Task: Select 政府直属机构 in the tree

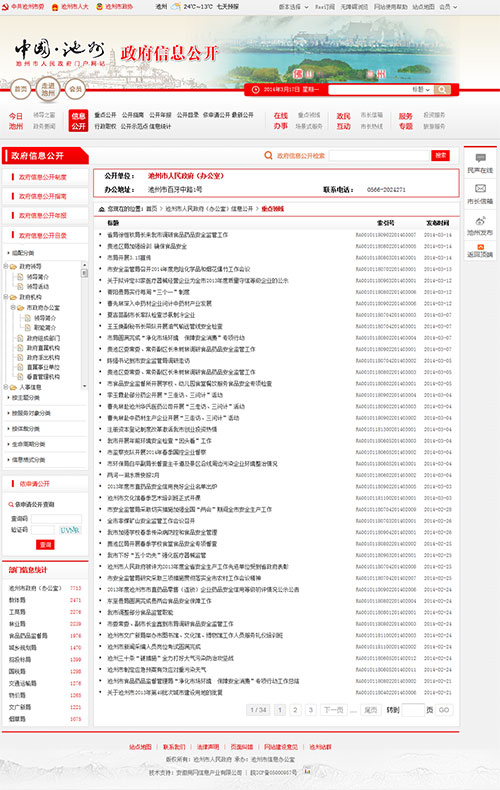Action: [x=43, y=348]
